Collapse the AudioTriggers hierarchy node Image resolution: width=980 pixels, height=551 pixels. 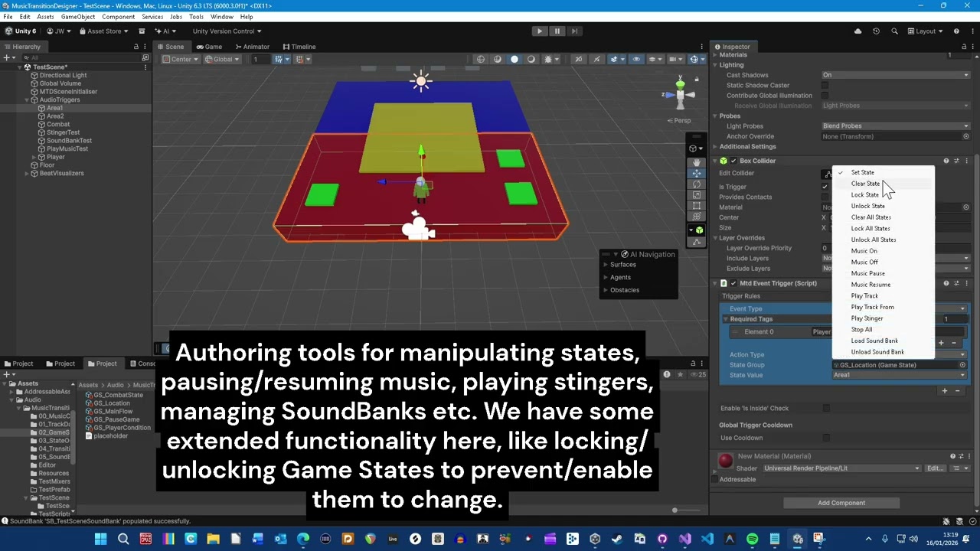(27, 99)
